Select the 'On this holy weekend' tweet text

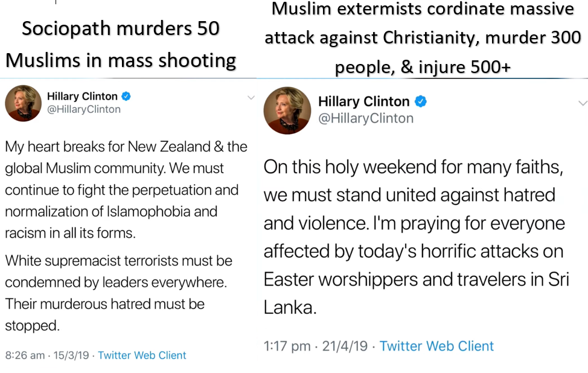pyautogui.click(x=414, y=237)
